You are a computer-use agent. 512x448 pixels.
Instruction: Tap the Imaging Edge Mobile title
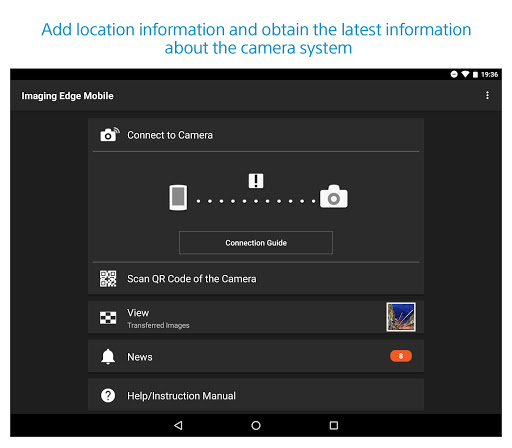point(67,96)
